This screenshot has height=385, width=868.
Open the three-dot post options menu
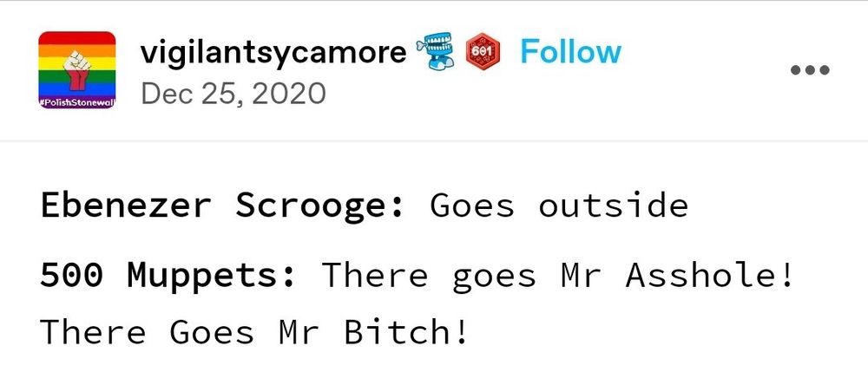click(810, 70)
